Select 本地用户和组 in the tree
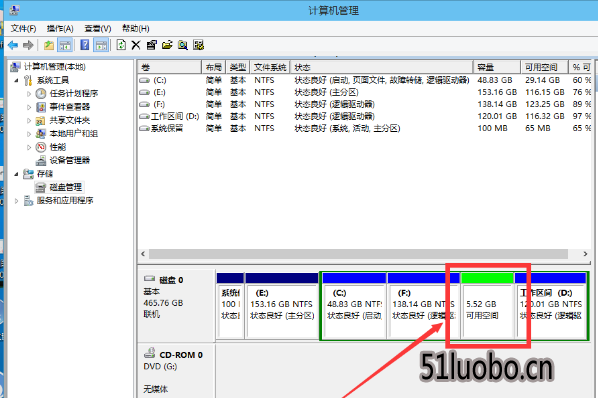Image resolution: width=598 pixels, height=398 pixels. coord(74,134)
